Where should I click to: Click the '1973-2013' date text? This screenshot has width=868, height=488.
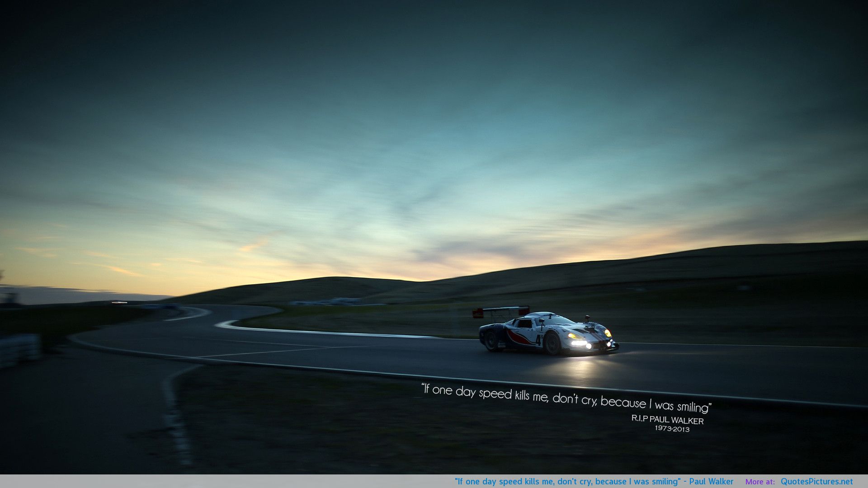pos(672,429)
